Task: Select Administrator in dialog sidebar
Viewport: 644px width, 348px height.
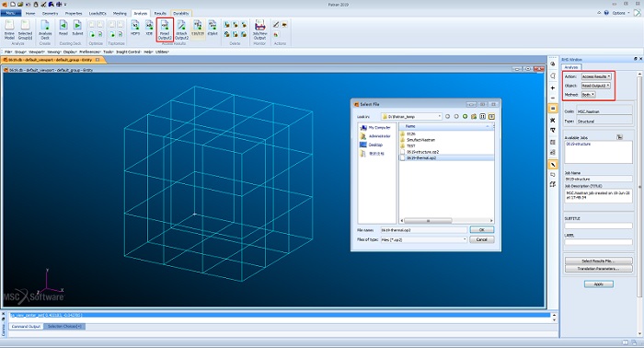Action: pyautogui.click(x=375, y=136)
